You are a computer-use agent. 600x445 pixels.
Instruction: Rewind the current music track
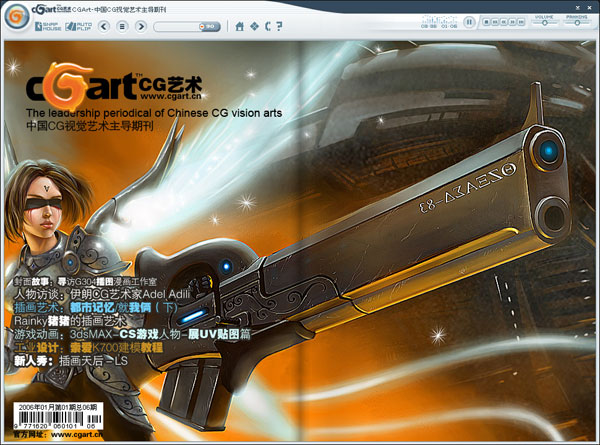(x=504, y=22)
